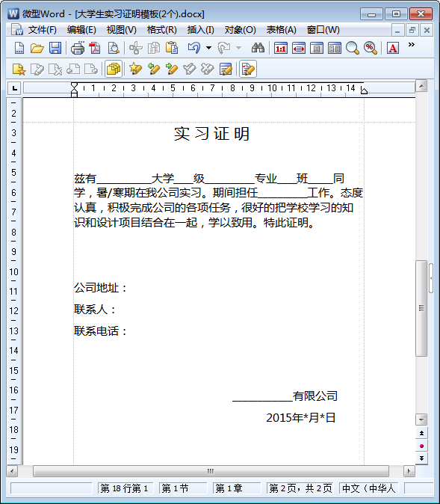Open a file with folder icon
This screenshot has width=440, height=504.
click(x=37, y=48)
